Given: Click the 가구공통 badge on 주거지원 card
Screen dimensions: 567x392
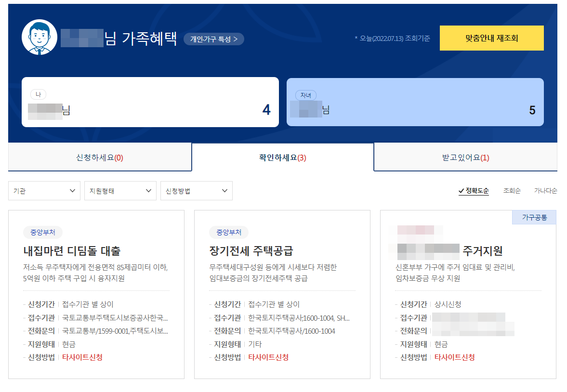Looking at the screenshot, I should pos(534,217).
